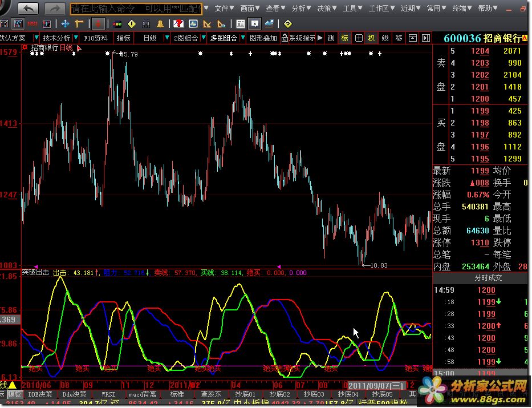Open the traffic light signal icon
Viewport: 532px width, 408px height.
[117, 24]
